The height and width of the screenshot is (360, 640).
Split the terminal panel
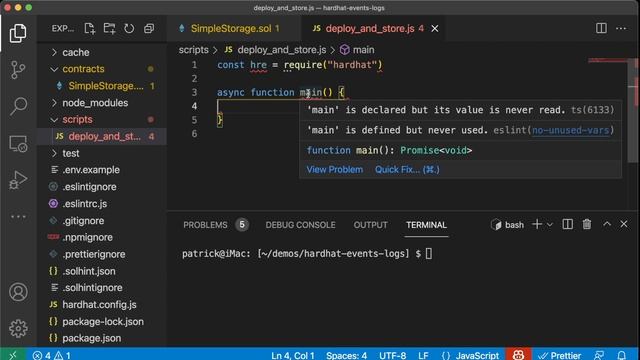(x=567, y=224)
